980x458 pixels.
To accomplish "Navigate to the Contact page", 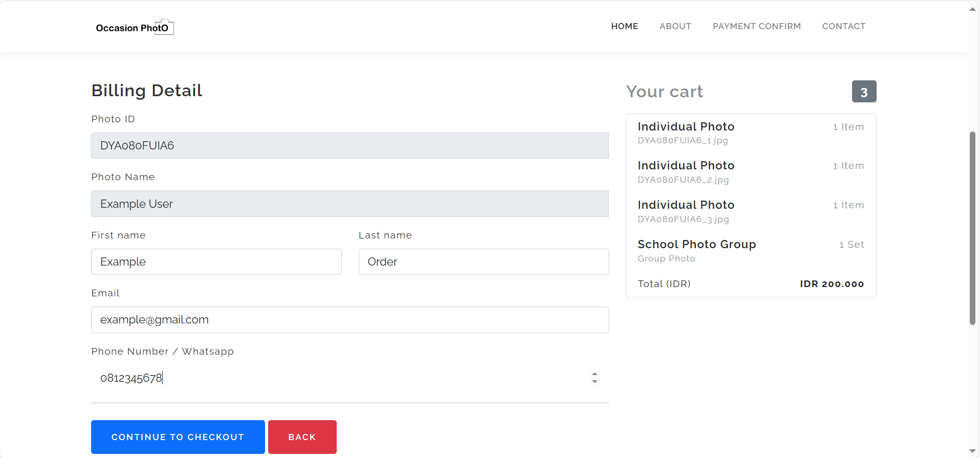I will tap(843, 26).
